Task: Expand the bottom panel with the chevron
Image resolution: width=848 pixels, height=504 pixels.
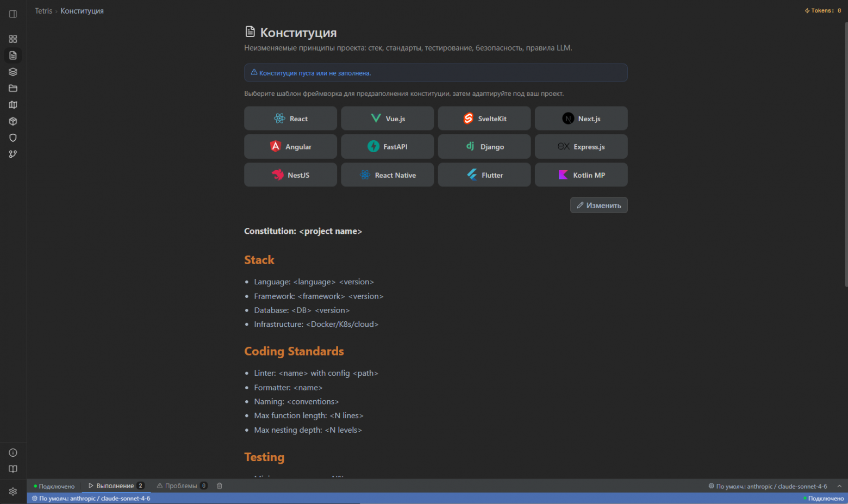Action: [839, 486]
